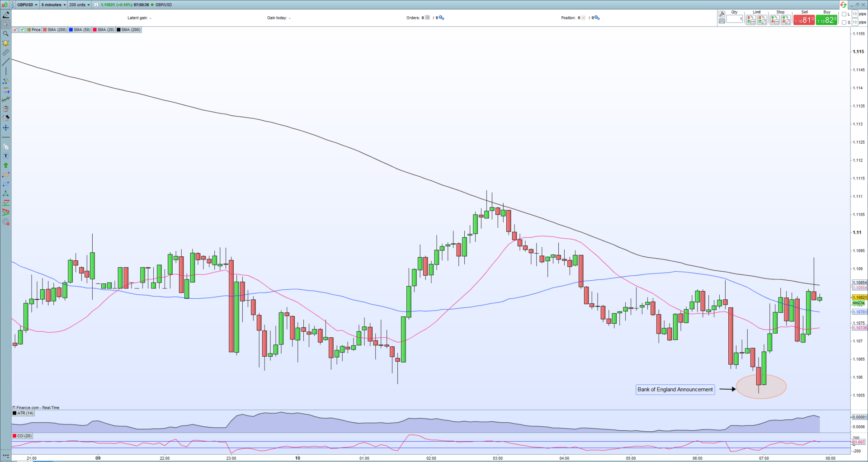Screen dimensions: 868x462
Task: Click the second Stop order icon
Action: pyautogui.click(x=786, y=20)
